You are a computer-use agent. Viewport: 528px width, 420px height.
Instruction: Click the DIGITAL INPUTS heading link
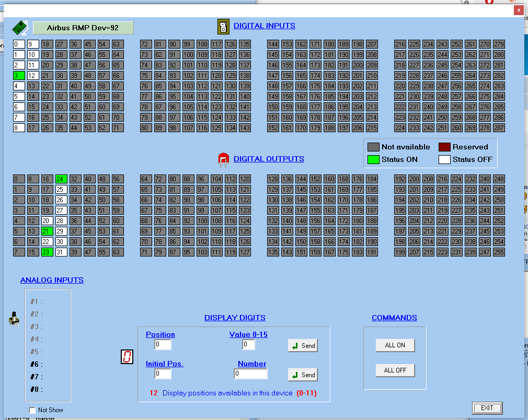coord(264,26)
